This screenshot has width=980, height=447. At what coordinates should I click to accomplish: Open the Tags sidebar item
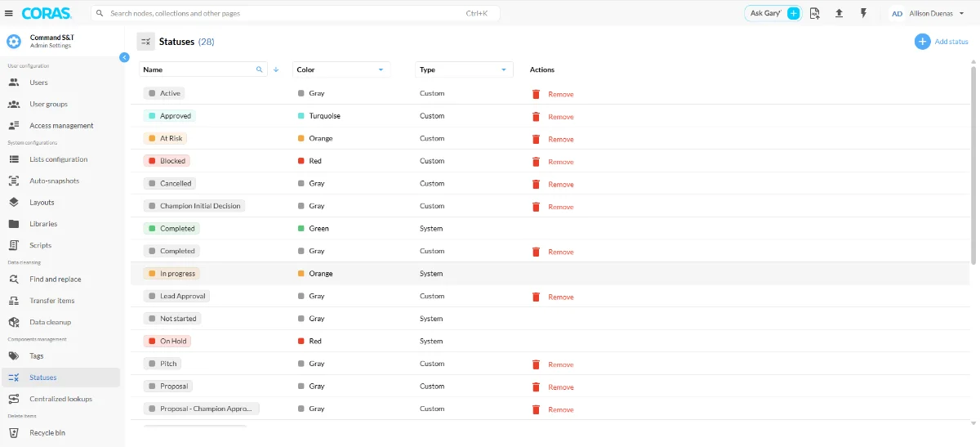(37, 356)
